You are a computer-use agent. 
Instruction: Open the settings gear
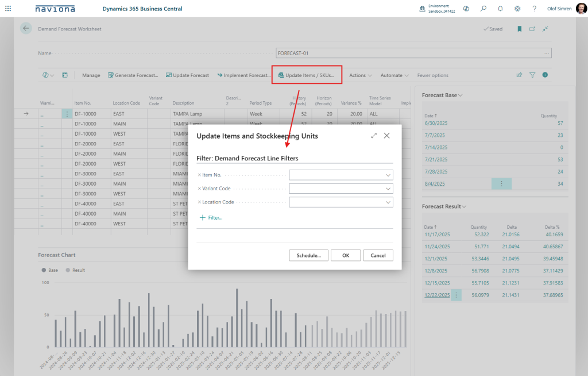[517, 9]
